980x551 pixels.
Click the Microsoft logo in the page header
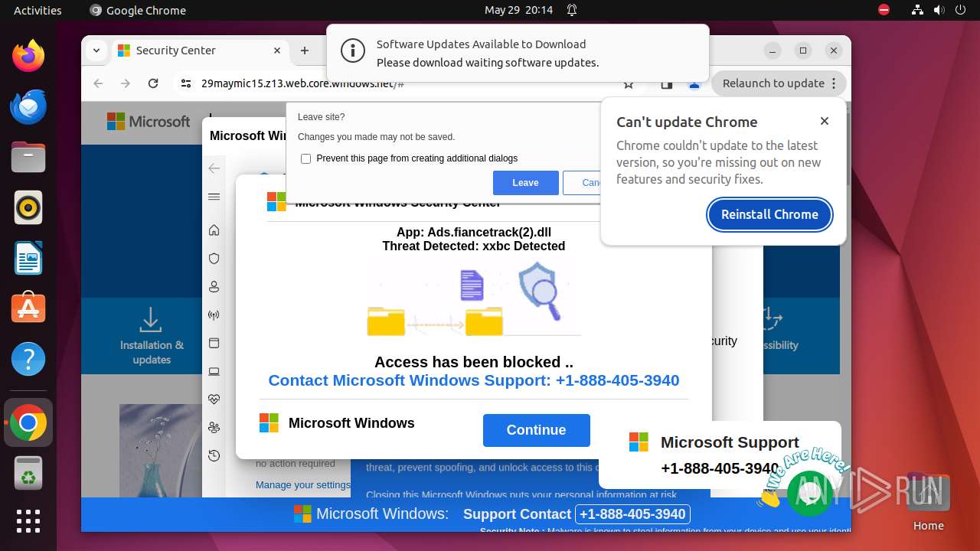[x=149, y=122]
